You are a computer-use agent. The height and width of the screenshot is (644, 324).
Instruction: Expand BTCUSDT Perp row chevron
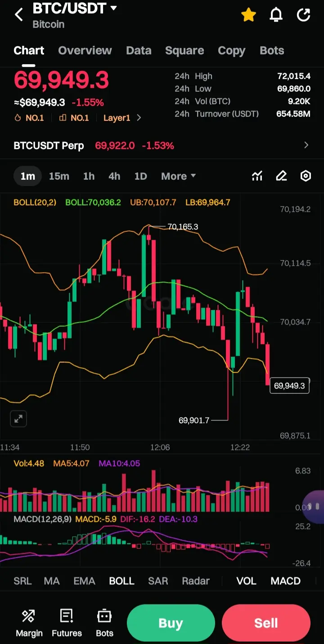306,145
